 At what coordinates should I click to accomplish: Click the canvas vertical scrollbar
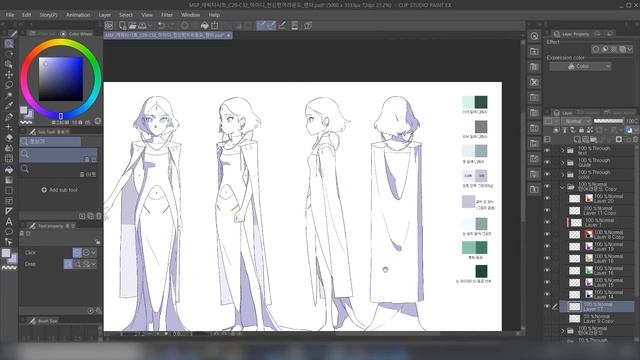point(523,185)
